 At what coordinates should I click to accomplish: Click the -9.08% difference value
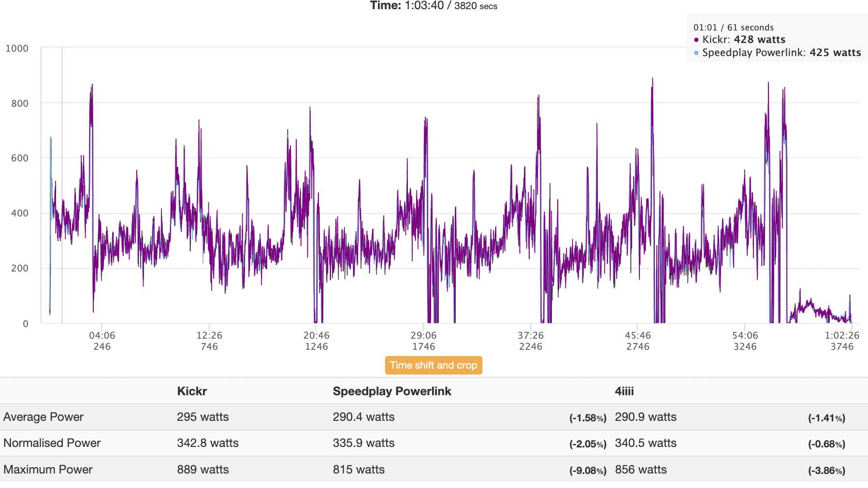pos(588,471)
